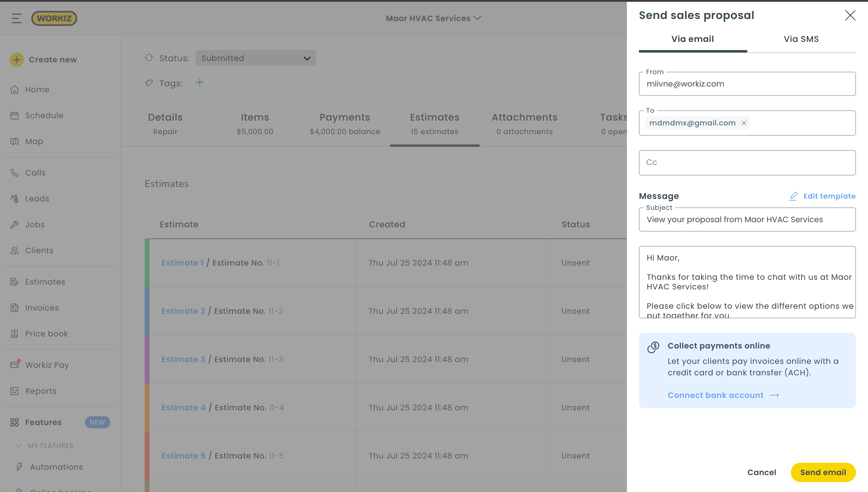The height and width of the screenshot is (492, 868).
Task: Click the Tags label icon
Action: click(x=149, y=83)
